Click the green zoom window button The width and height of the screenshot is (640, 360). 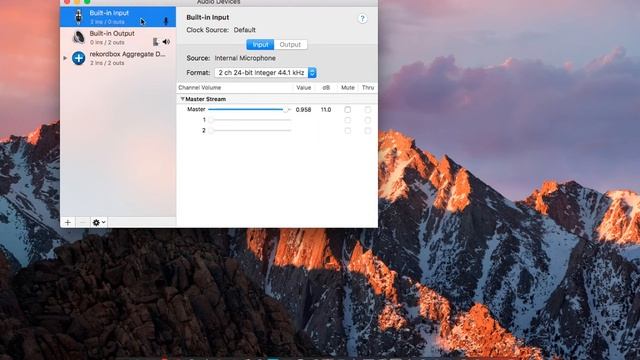point(87,1)
